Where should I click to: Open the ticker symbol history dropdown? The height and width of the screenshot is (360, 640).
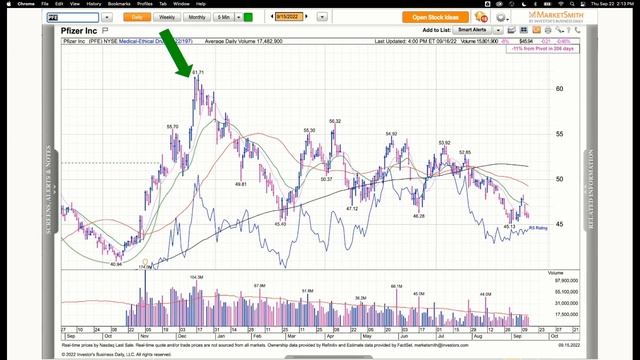coord(107,18)
